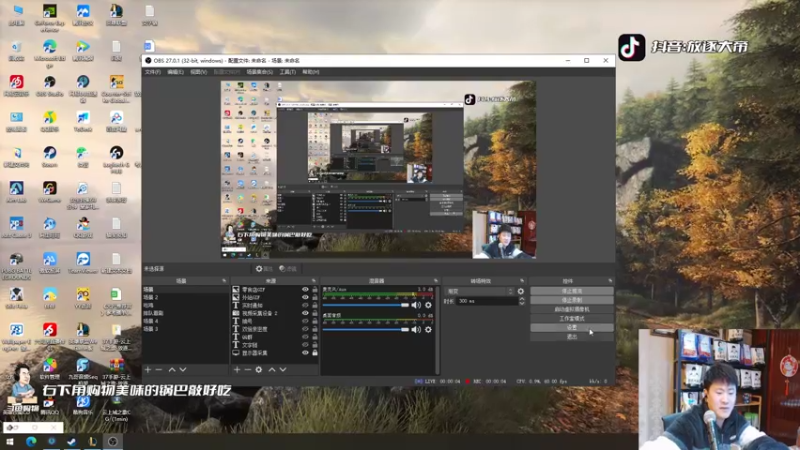The height and width of the screenshot is (450, 800).
Task: Add a new source with plus icon
Action: [237, 369]
